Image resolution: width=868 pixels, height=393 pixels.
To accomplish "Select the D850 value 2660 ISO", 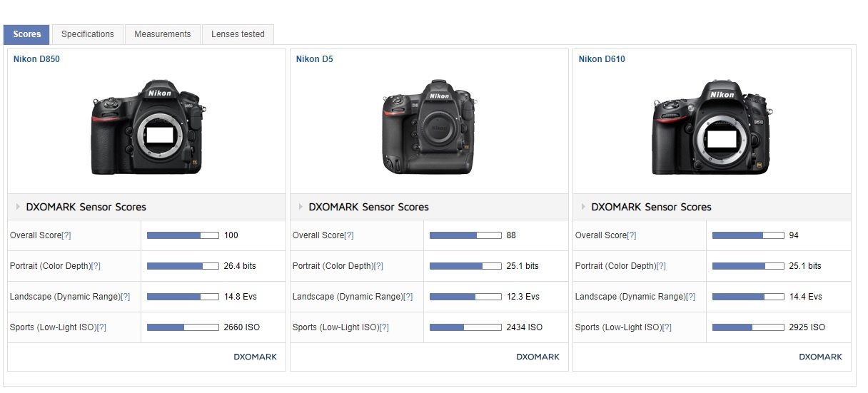I will point(242,327).
